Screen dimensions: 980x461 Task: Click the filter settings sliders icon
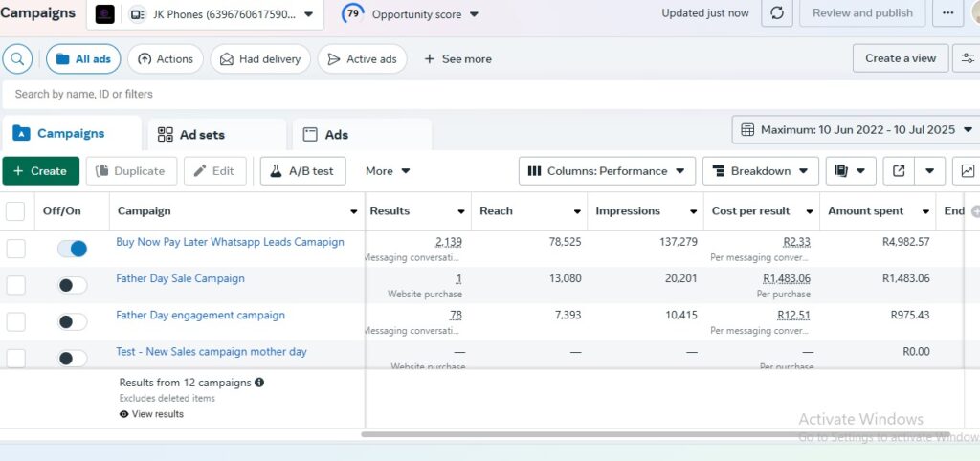pos(968,58)
